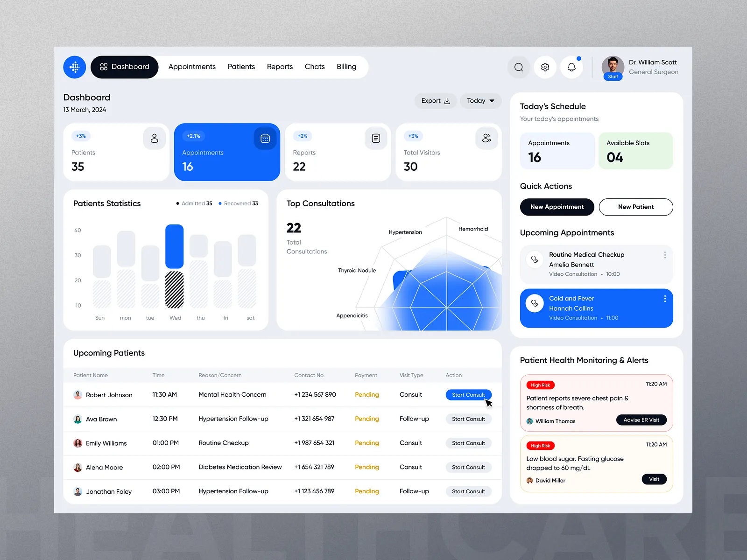Screen dimensions: 747x560
Task: Open settings via the gear icon
Action: 545,67
